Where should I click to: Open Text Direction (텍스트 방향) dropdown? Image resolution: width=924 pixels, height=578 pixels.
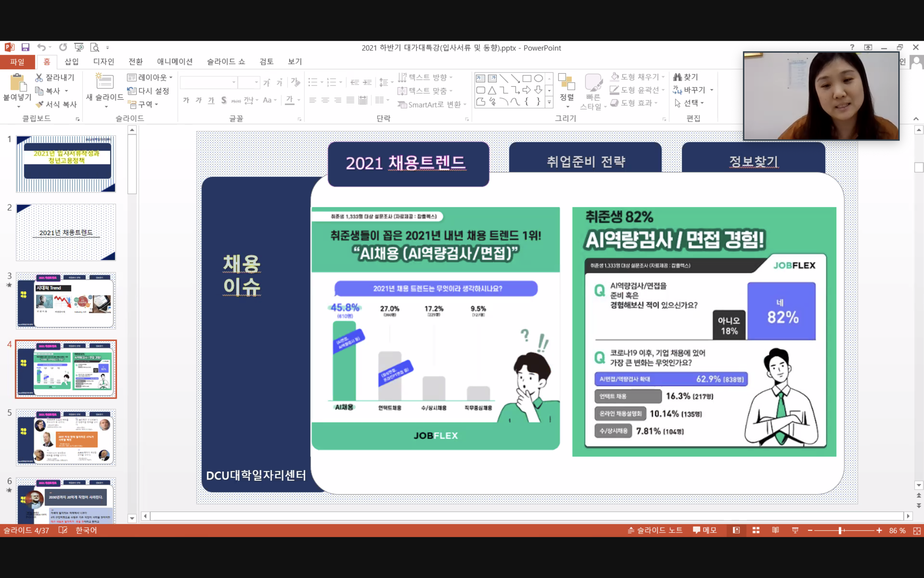pyautogui.click(x=425, y=77)
